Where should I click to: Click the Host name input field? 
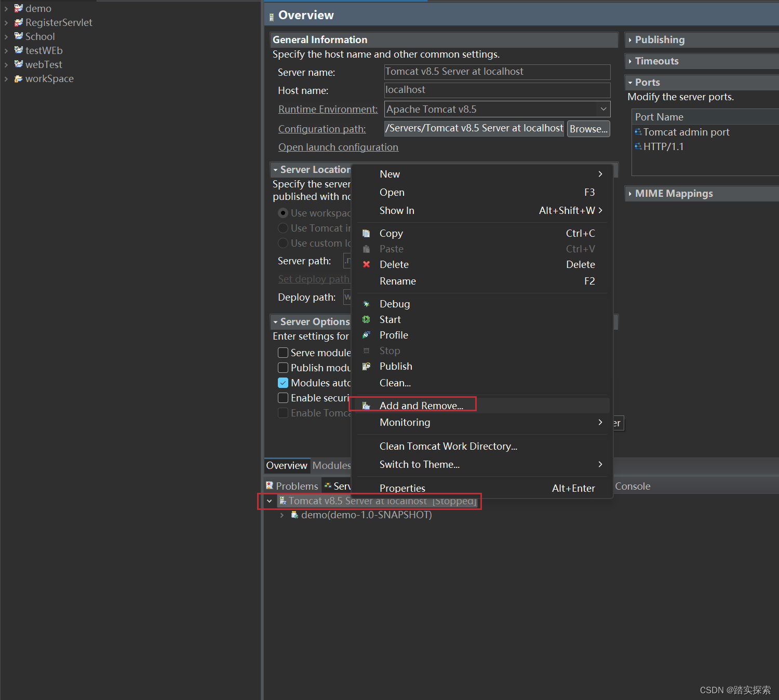click(497, 90)
